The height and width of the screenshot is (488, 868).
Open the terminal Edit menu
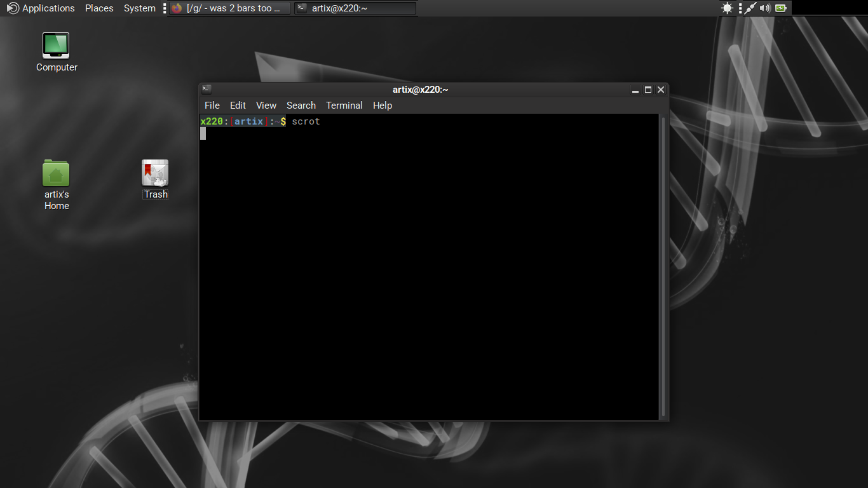coord(238,105)
